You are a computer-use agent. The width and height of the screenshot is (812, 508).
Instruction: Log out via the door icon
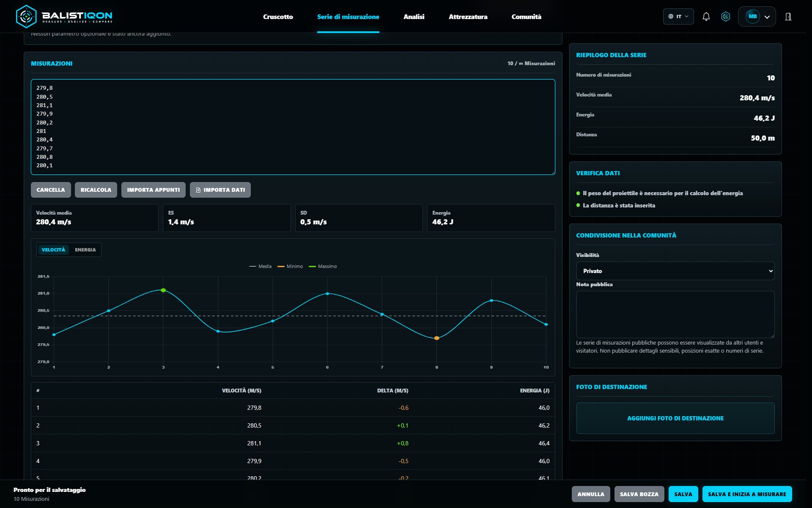(788, 17)
